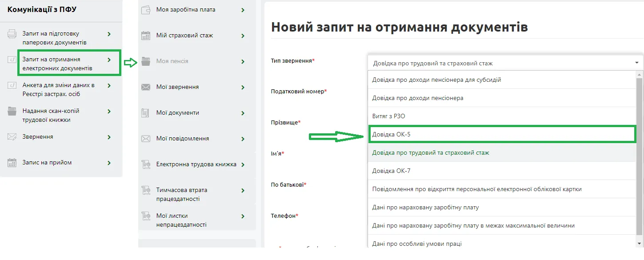Image resolution: width=644 pixels, height=260 pixels.
Task: Expand chevron next to Моя заробітна плата
Action: (243, 10)
